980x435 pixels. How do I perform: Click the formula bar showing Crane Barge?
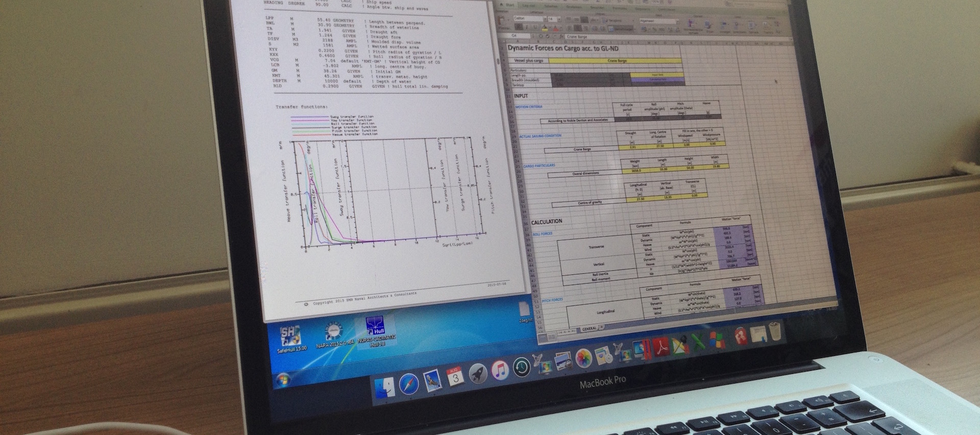coord(677,37)
